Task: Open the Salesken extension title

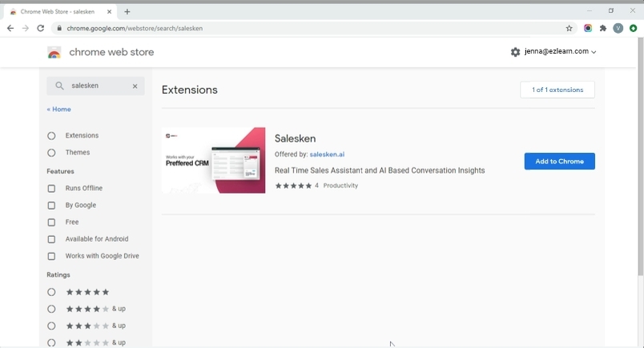Action: (295, 138)
